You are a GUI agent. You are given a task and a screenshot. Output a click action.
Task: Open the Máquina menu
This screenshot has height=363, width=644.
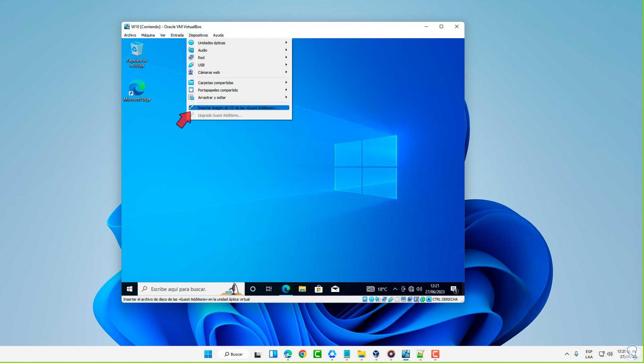click(x=148, y=35)
